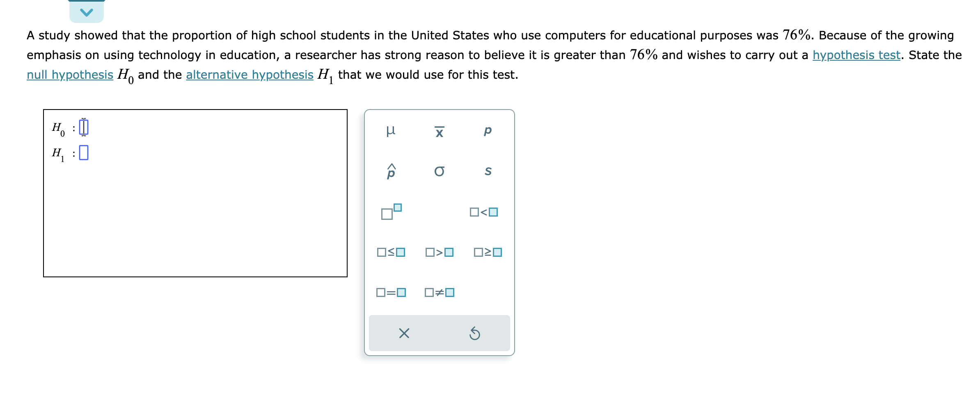The width and height of the screenshot is (980, 402).
Task: Open the hypothesis test definition link
Action: coord(855,54)
